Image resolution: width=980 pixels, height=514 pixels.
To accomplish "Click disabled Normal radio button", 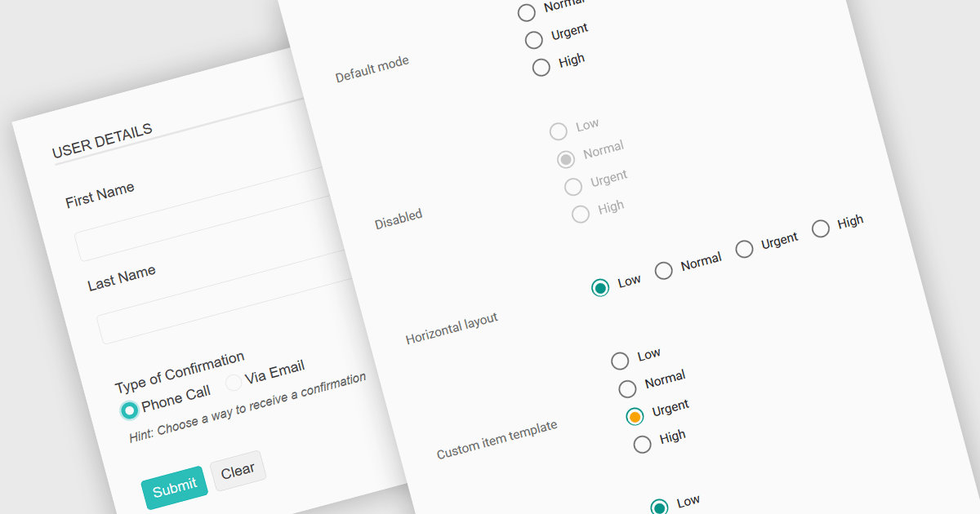I will (565, 159).
